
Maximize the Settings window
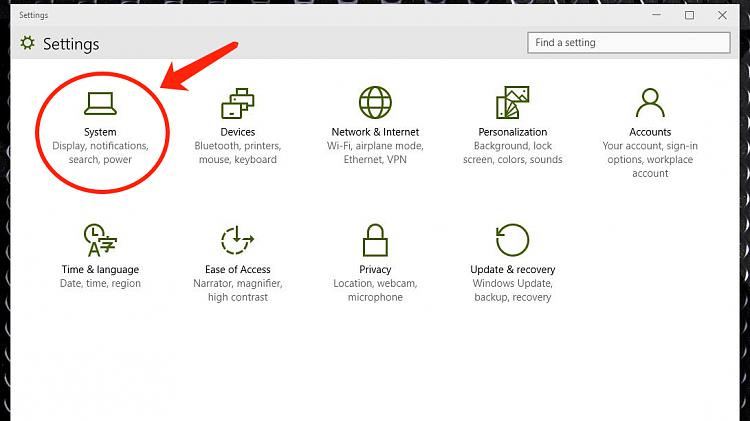tap(689, 15)
